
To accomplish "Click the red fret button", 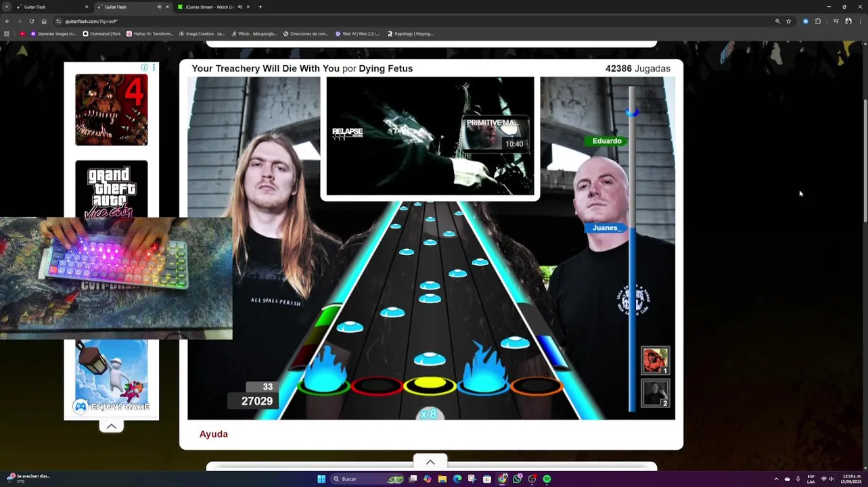I will pyautogui.click(x=376, y=386).
